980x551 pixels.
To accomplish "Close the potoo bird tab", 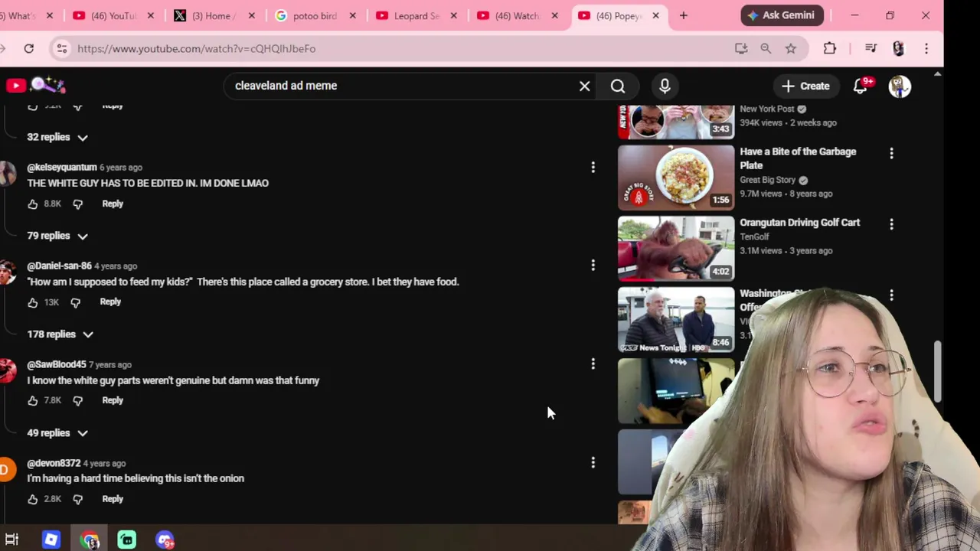I will (352, 15).
